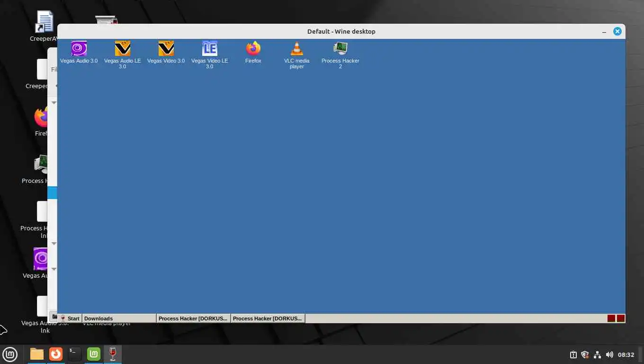The width and height of the screenshot is (644, 364).
Task: Switch to Downloads in the Wine taskbar
Action: [x=119, y=318]
